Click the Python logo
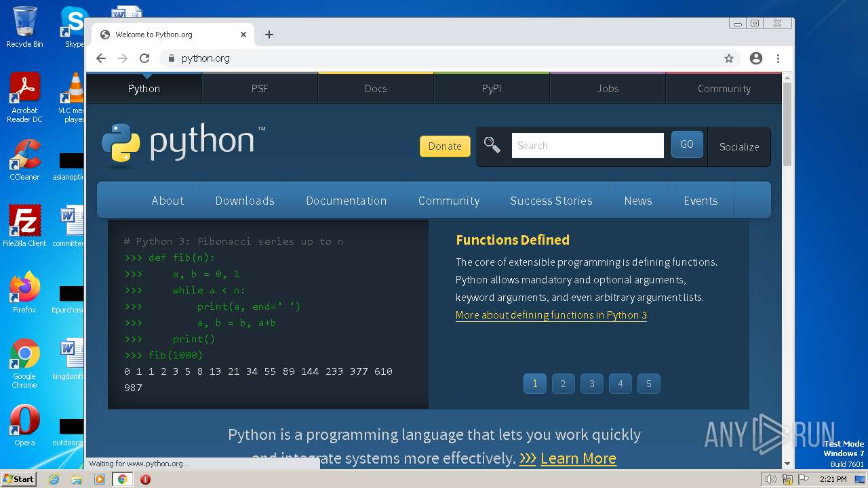Image resolution: width=868 pixels, height=488 pixels. click(183, 144)
